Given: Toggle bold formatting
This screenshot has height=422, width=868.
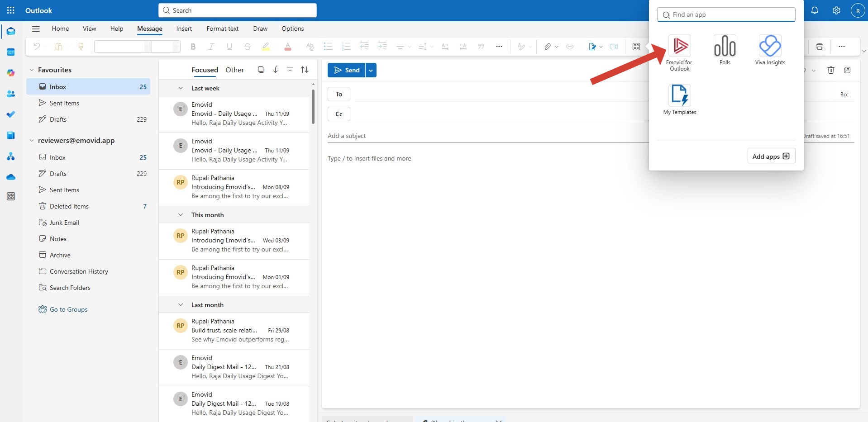Looking at the screenshot, I should click(193, 46).
